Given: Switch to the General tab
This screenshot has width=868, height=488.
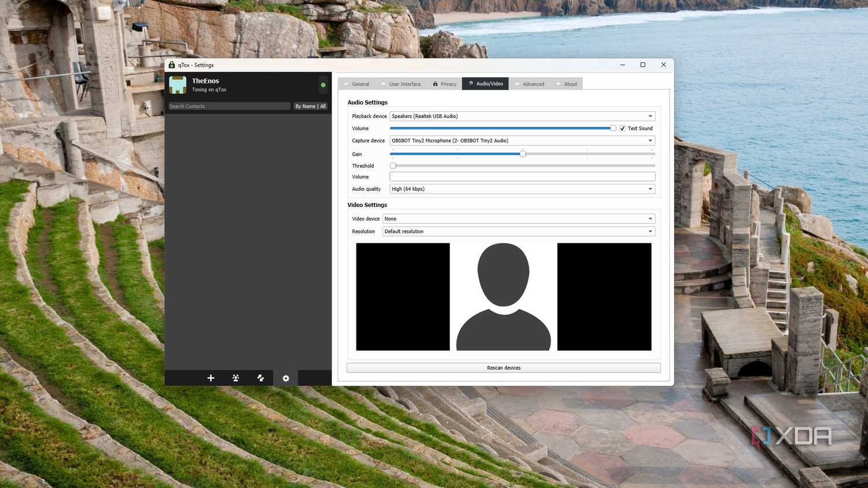Looking at the screenshot, I should 357,84.
